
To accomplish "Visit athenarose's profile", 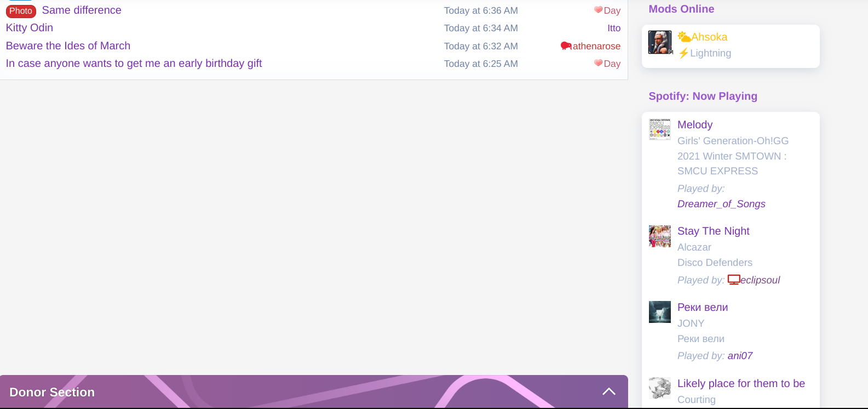I will click(x=596, y=46).
